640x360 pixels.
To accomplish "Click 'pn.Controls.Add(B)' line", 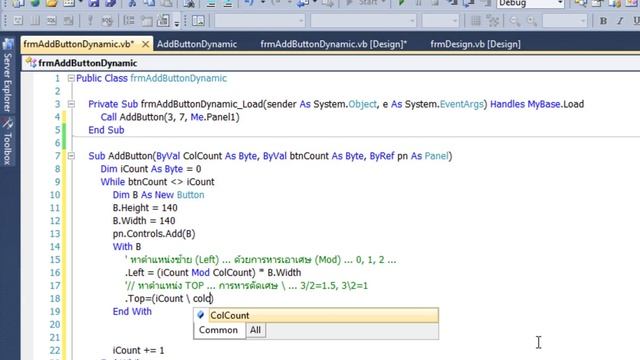I will tap(154, 234).
